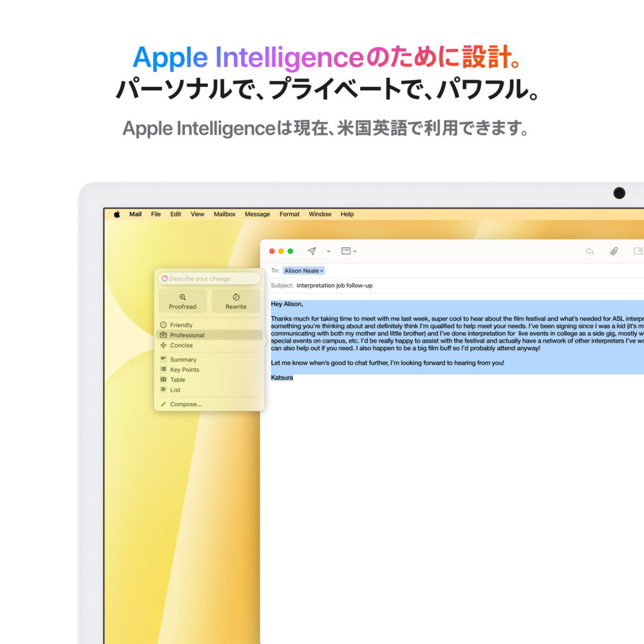Open the header fields dropdown chevron
644x644 pixels.
coord(354,251)
